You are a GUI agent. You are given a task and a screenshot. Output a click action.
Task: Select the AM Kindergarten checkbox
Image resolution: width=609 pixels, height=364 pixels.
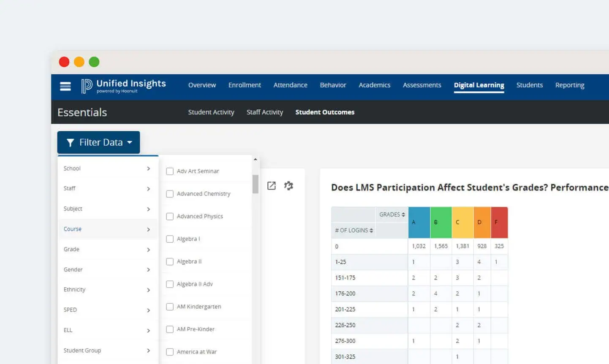point(169,307)
